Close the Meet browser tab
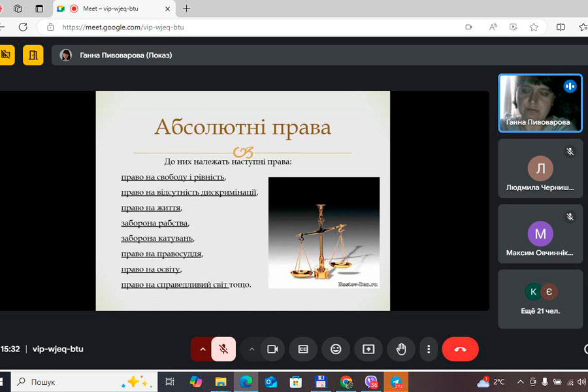Screen dimensions: 588x392 tap(168, 8)
